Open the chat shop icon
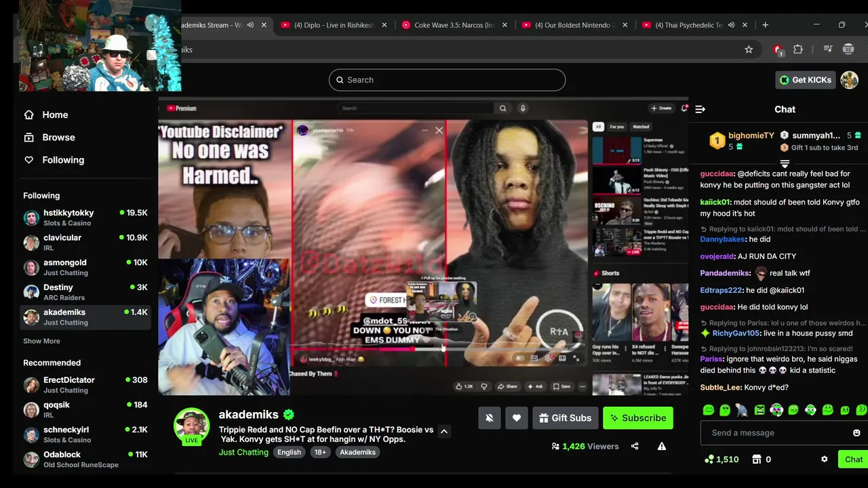This screenshot has height=488, width=868. [x=757, y=459]
